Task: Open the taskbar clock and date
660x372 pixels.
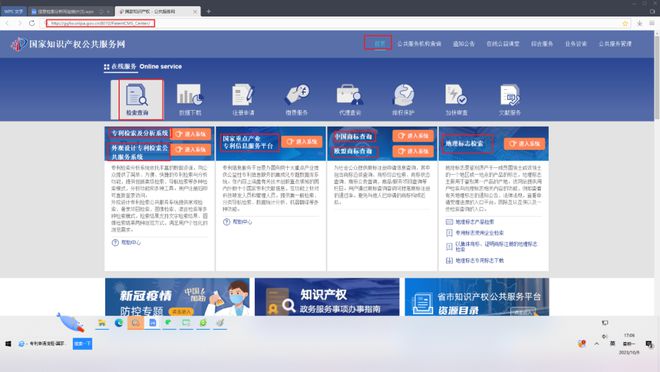Action: point(629,344)
